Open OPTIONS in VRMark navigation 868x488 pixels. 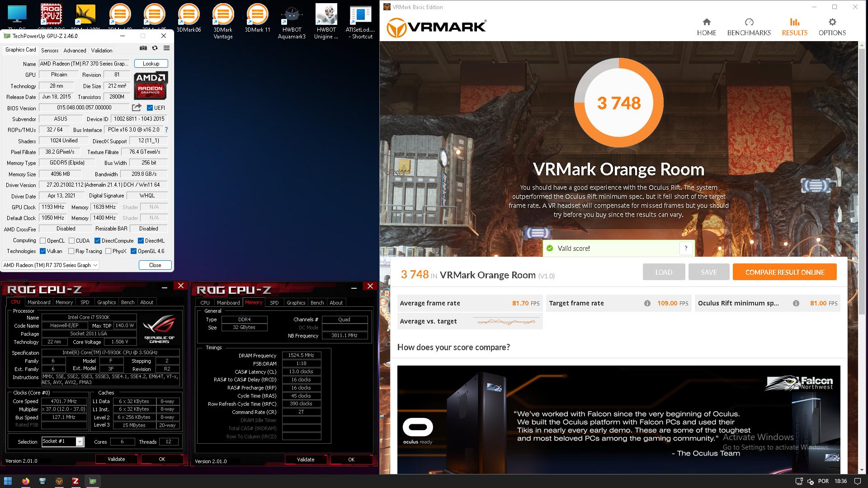tap(832, 27)
